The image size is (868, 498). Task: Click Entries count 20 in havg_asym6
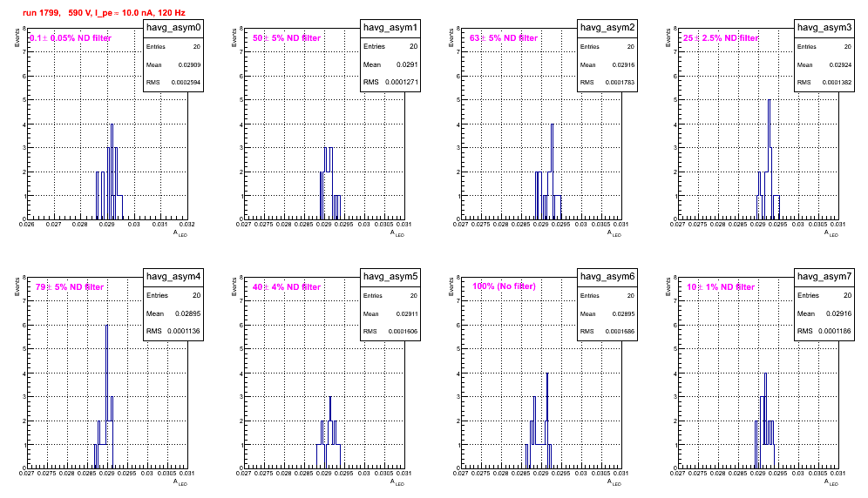pyautogui.click(x=631, y=296)
